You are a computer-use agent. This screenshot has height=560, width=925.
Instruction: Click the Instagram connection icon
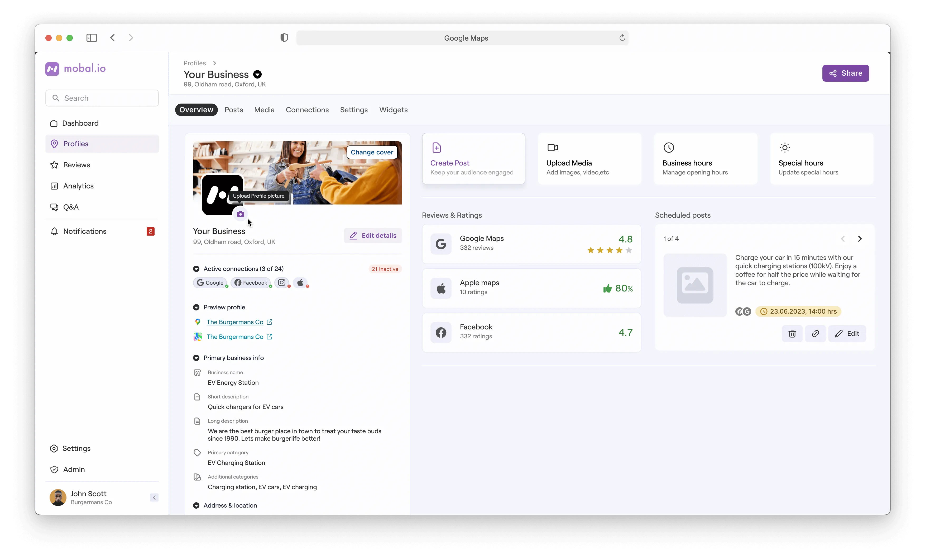pyautogui.click(x=281, y=283)
